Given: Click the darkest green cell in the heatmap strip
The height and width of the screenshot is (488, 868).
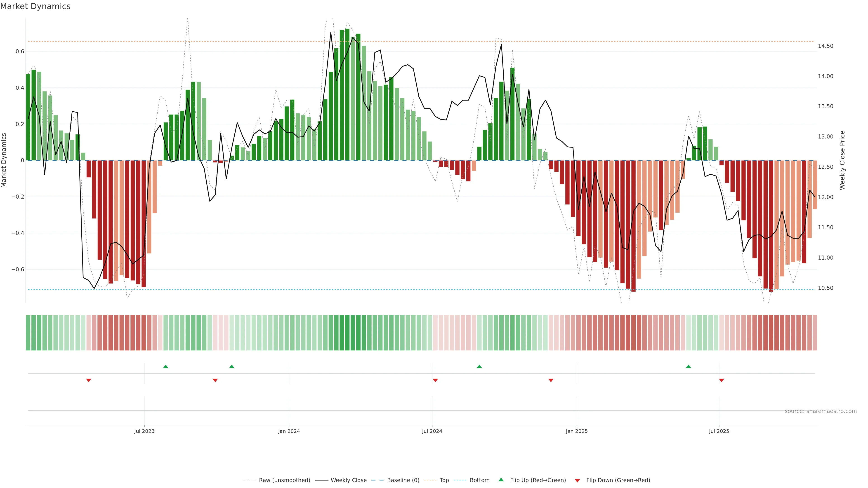Looking at the screenshot, I should [347, 333].
